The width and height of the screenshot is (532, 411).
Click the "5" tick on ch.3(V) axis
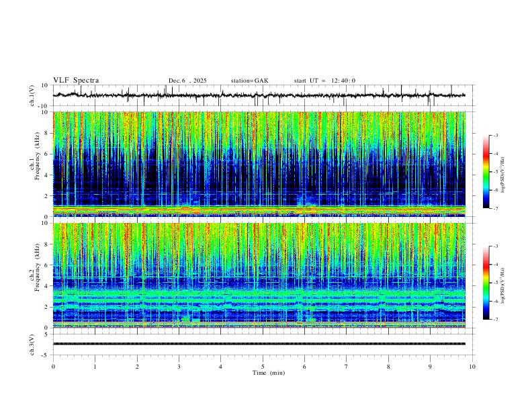point(46,334)
